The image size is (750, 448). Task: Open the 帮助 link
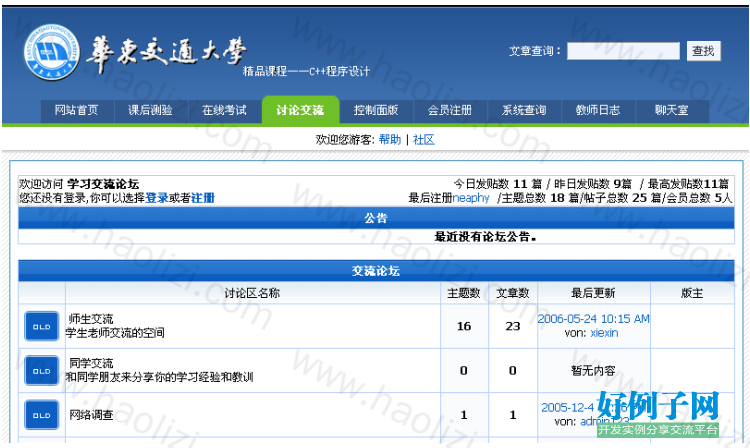390,140
